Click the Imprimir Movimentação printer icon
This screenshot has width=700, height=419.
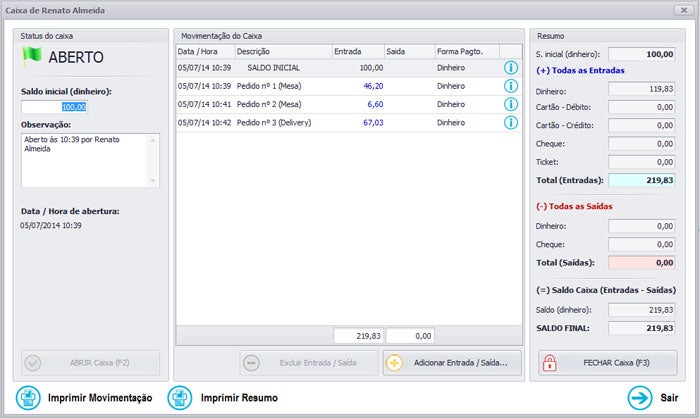coord(28,398)
